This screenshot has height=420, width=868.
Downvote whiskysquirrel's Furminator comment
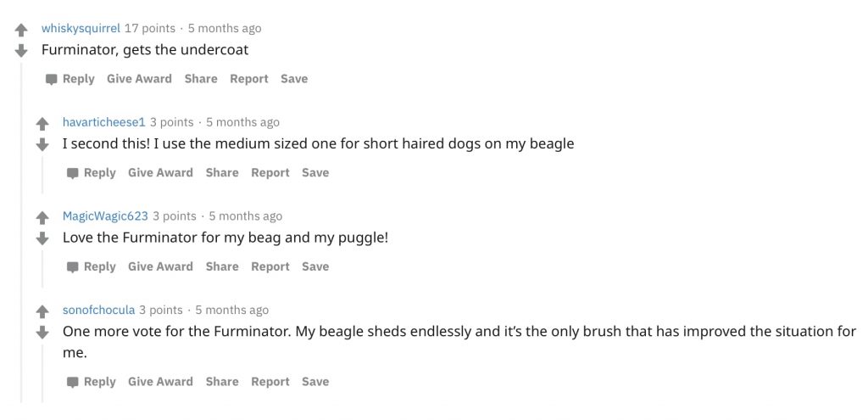click(x=22, y=50)
